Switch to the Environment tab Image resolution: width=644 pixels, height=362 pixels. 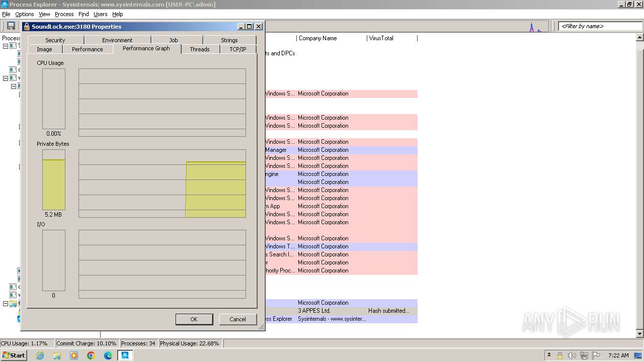click(x=117, y=40)
